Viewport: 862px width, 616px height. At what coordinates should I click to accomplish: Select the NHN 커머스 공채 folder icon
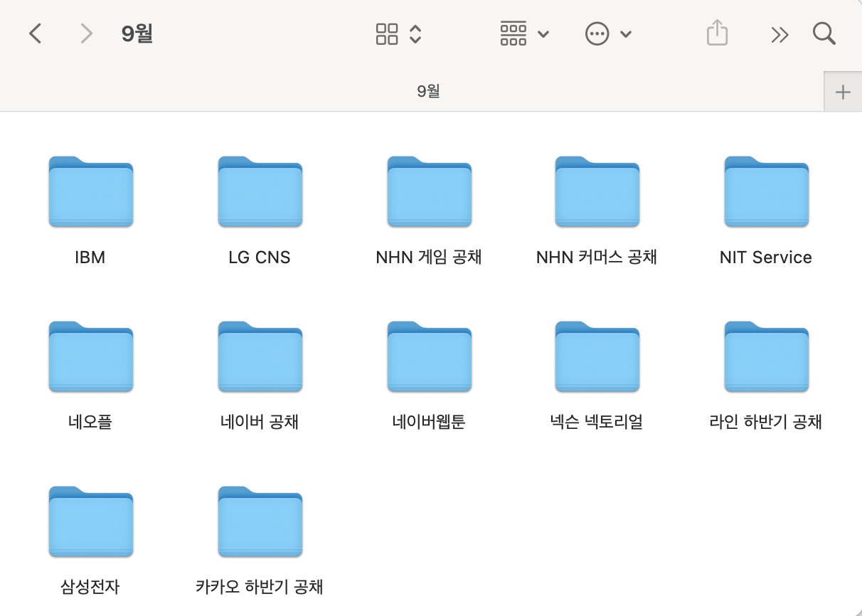tap(597, 191)
